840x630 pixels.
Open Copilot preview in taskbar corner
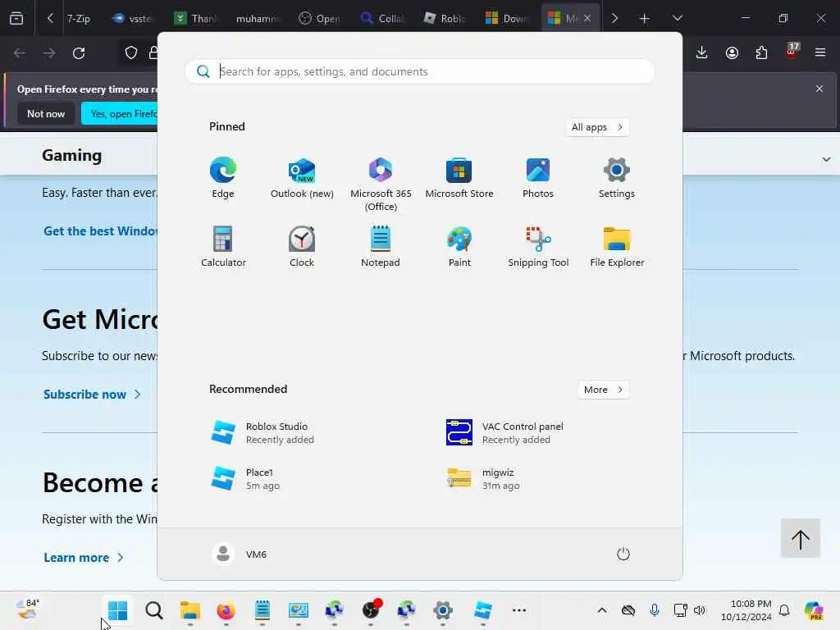pyautogui.click(x=814, y=610)
